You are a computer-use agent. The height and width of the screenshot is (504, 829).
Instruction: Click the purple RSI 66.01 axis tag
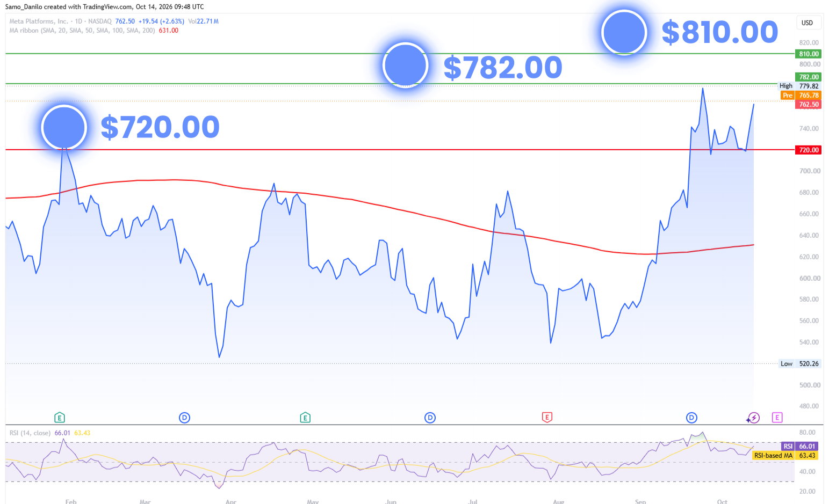tap(799, 446)
